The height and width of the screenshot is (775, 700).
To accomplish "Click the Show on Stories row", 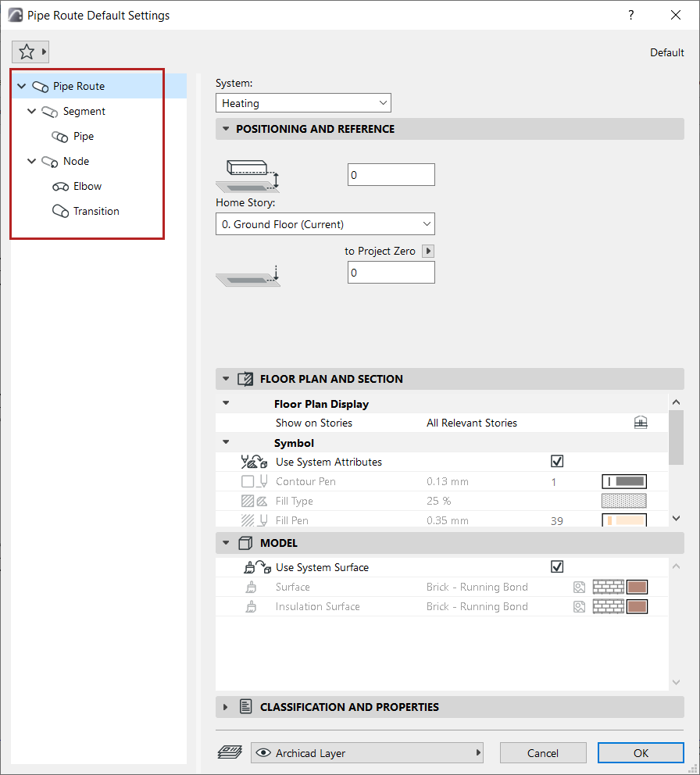I will (x=441, y=423).
